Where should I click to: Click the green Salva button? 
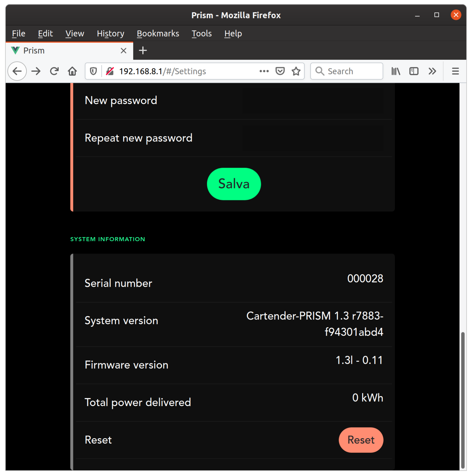234,184
